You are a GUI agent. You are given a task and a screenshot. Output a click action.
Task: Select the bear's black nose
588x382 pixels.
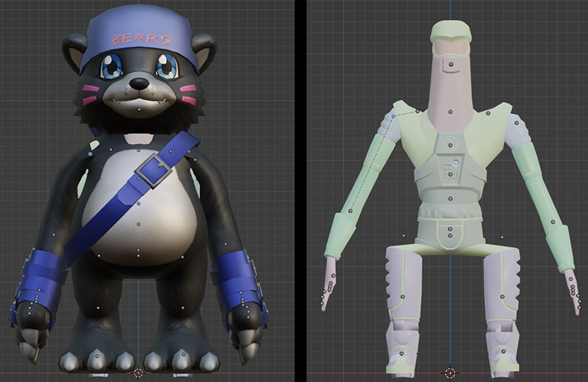[138, 84]
